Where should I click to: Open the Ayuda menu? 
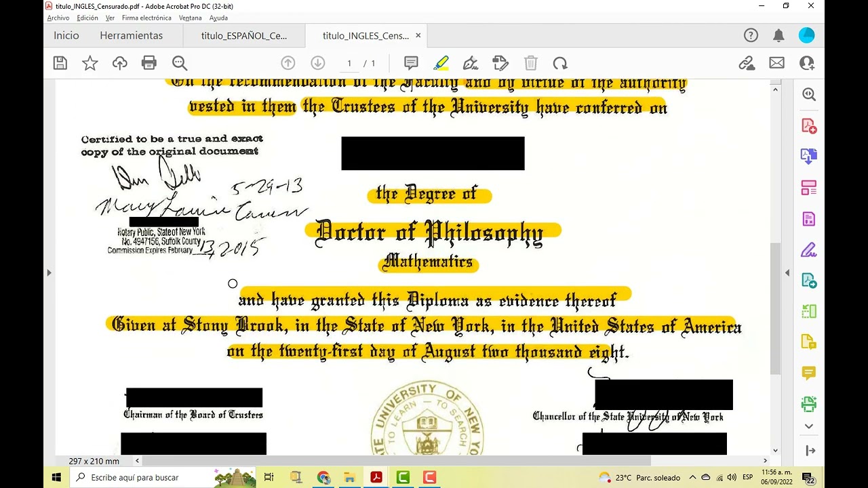coord(218,18)
